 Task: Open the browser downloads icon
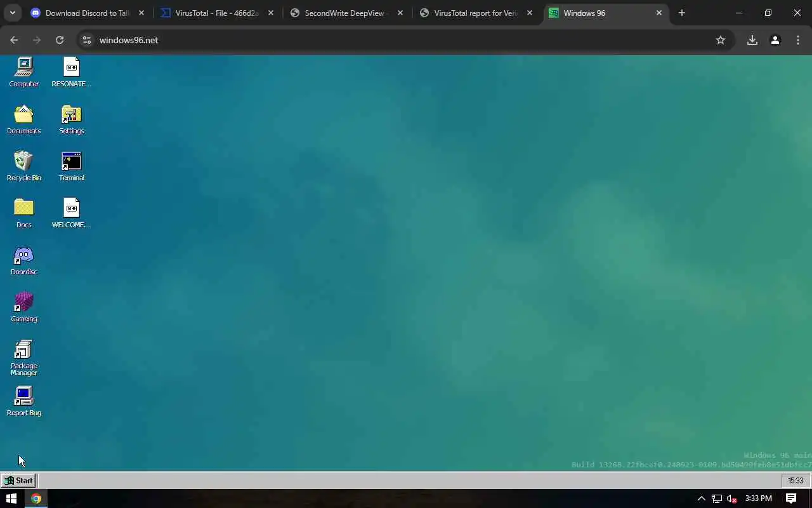752,40
